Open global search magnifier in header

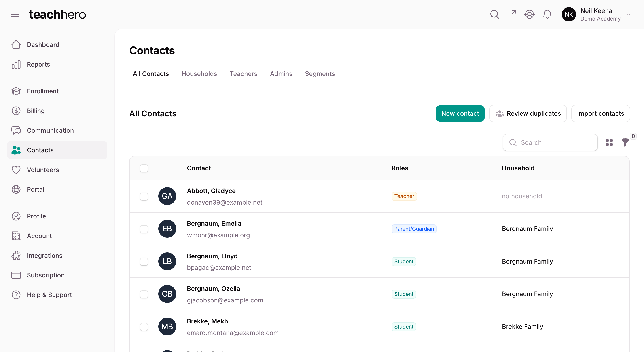494,15
